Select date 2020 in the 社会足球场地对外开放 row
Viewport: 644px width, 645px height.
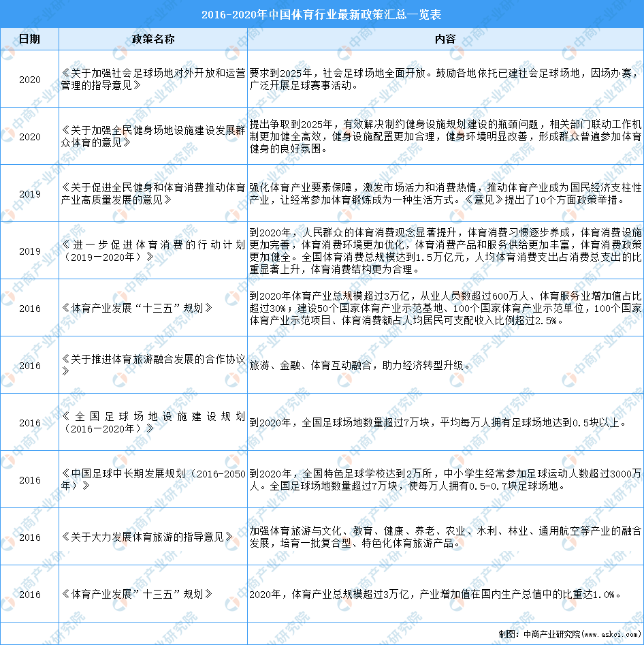tap(29, 80)
